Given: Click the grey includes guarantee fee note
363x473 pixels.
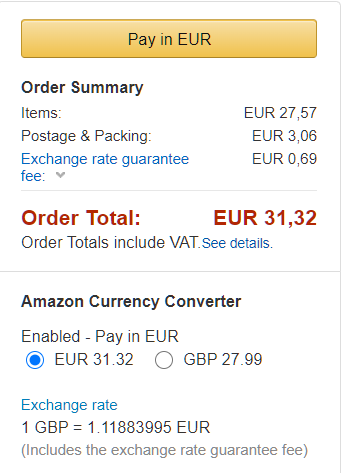Looking at the screenshot, I should [165, 450].
